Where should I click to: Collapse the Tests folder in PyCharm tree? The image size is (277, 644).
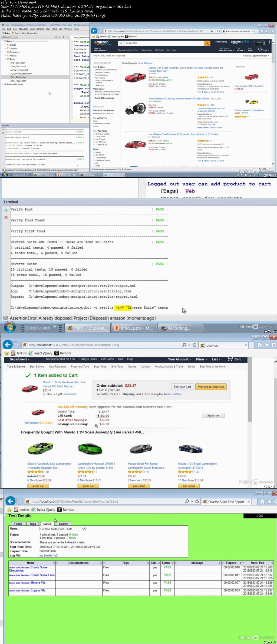(x=5, y=59)
